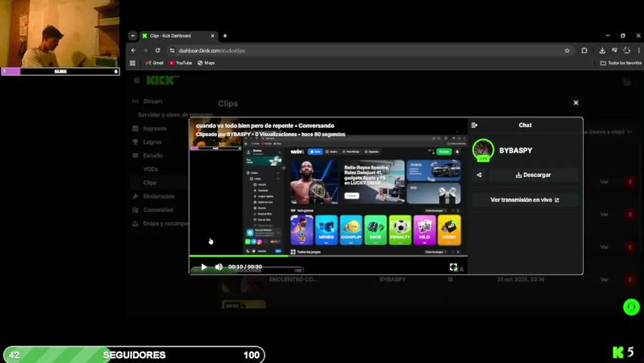644x363 pixels.
Task: Open Chrome downloads icon
Action: click(x=602, y=50)
